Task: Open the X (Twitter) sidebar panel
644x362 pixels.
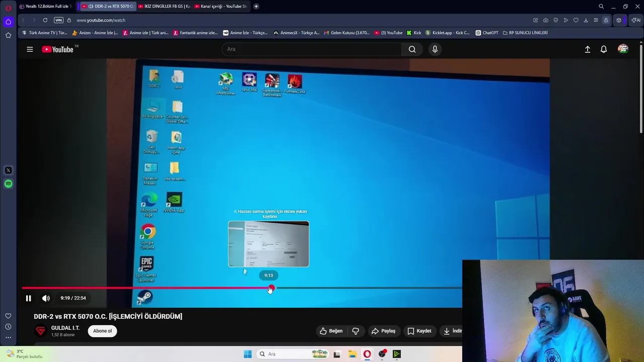Action: point(8,170)
